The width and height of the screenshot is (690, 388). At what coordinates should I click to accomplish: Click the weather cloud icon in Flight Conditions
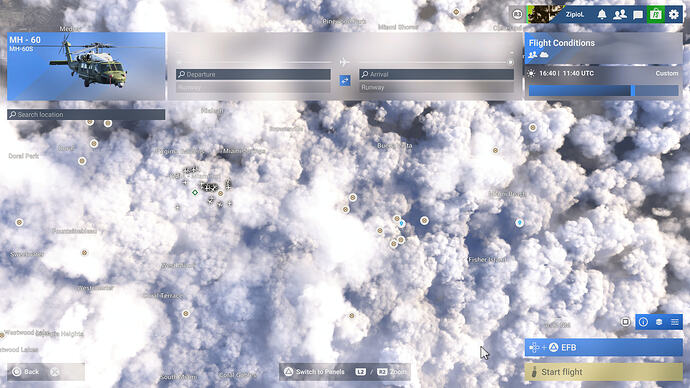pos(544,55)
